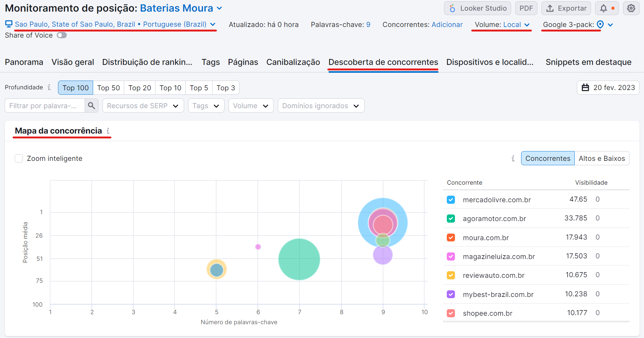Enable Share of Voice toggle
The image size is (644, 338).
coord(62,35)
